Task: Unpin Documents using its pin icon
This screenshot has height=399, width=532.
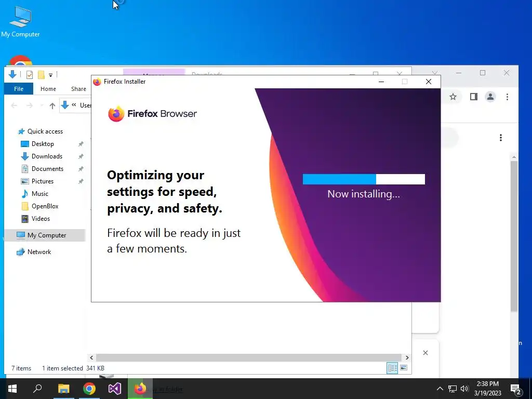Action: pos(81,169)
